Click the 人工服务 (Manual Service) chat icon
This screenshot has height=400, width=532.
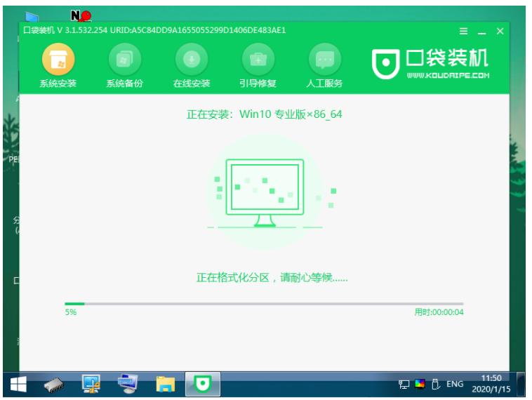(x=324, y=65)
